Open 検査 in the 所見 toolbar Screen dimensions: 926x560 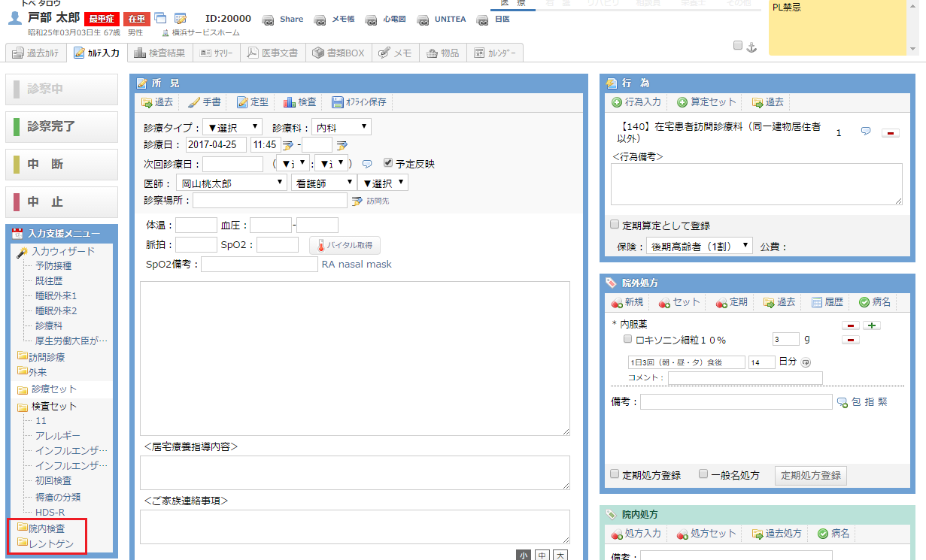tap(299, 102)
